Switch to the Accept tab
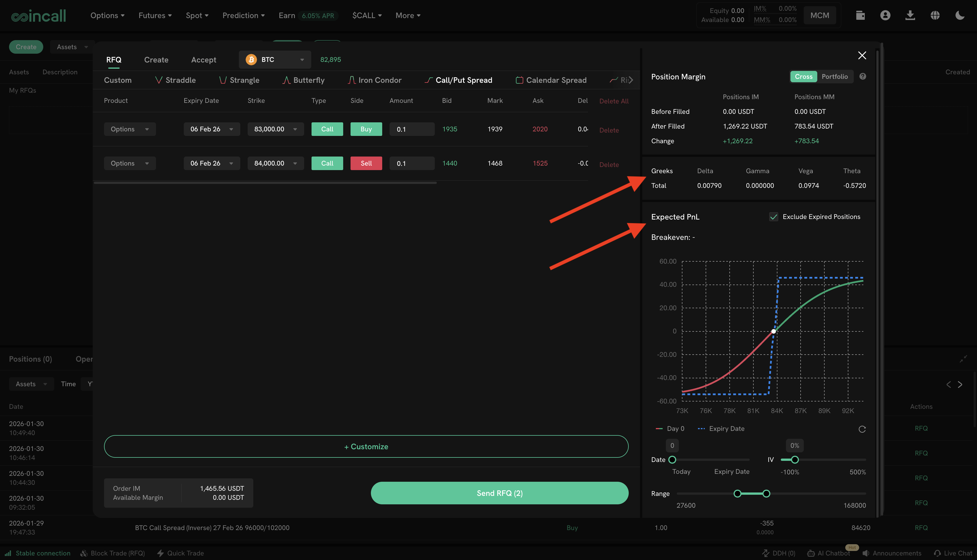 click(x=204, y=60)
